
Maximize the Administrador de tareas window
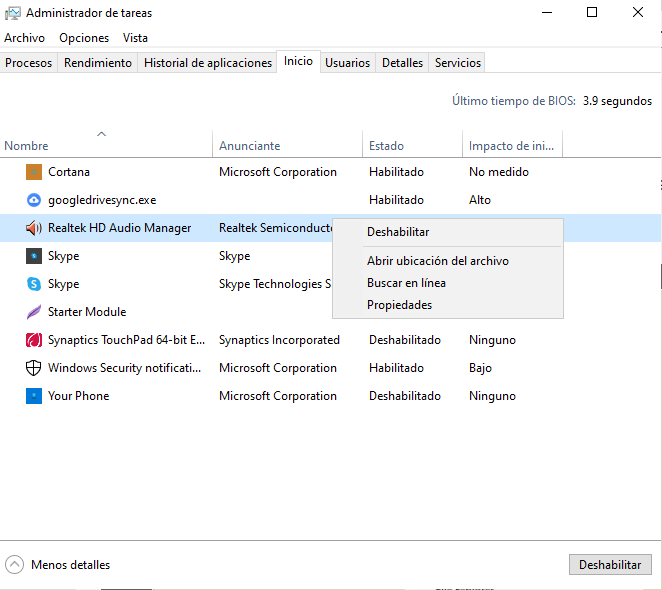592,13
